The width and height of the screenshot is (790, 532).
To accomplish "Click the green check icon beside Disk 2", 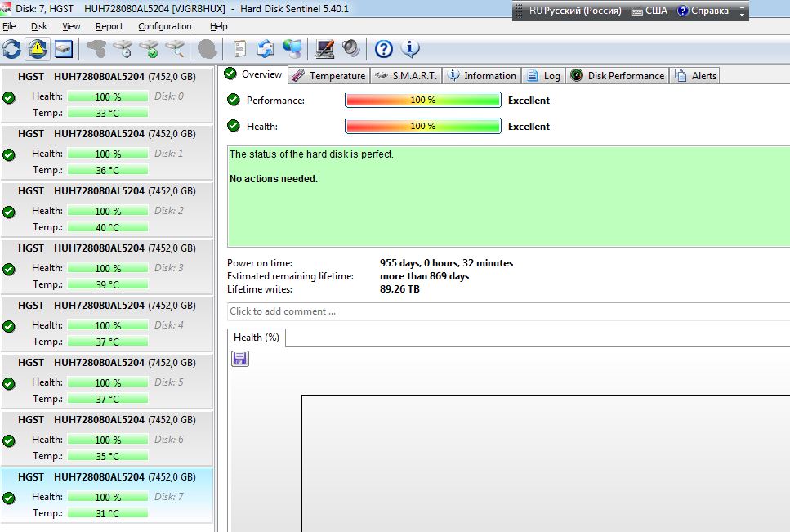I will click(8, 212).
